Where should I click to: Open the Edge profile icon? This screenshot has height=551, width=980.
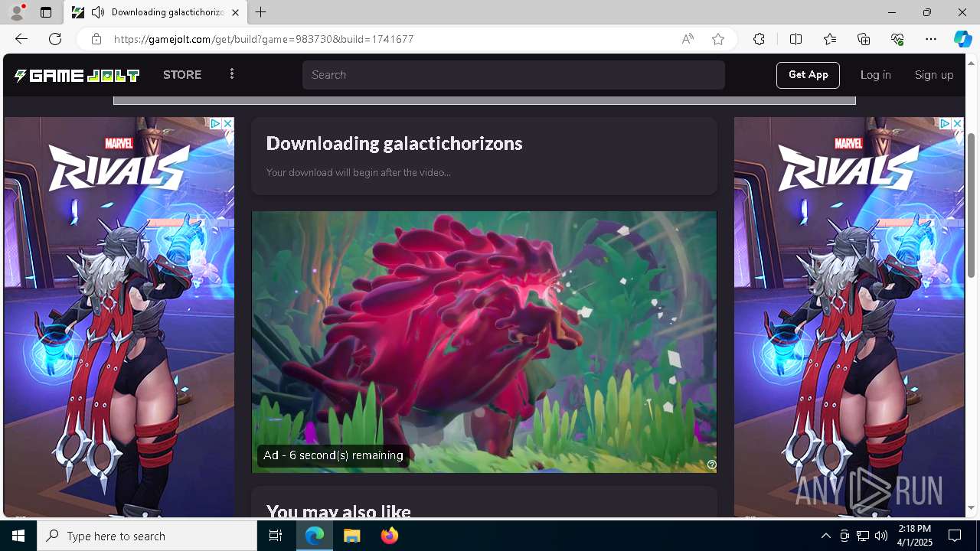[16, 12]
